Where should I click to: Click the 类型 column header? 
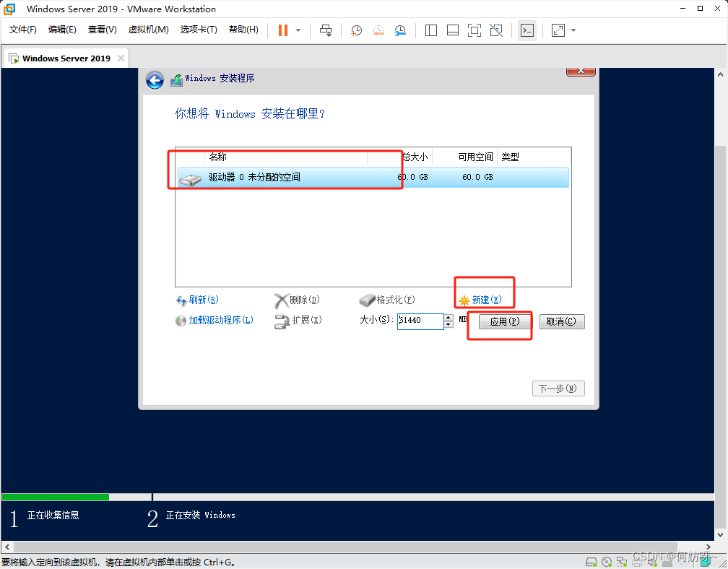[534, 157]
